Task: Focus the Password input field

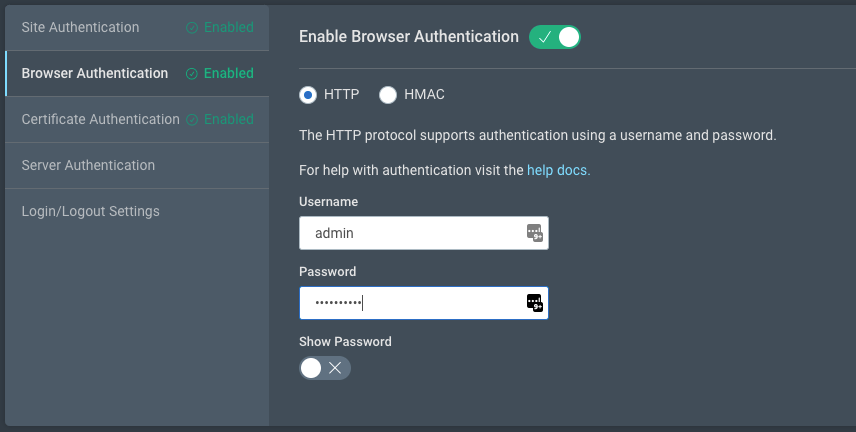Action: pyautogui.click(x=410, y=303)
